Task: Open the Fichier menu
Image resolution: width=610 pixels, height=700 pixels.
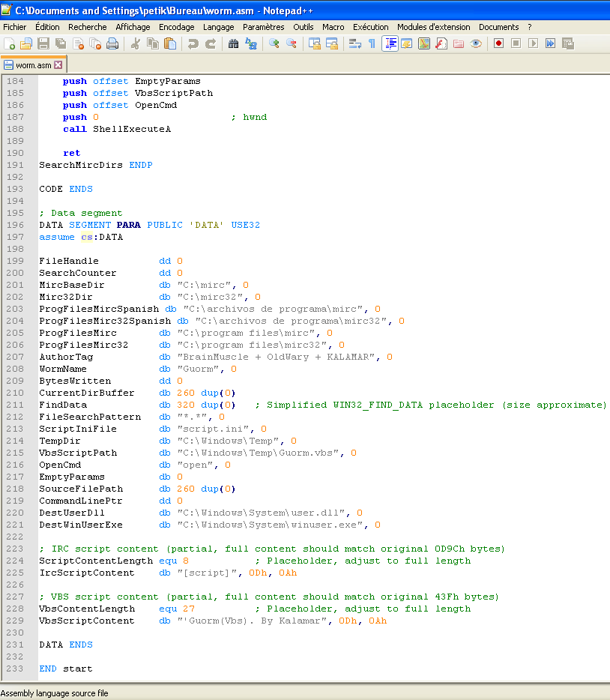Action: click(x=15, y=27)
